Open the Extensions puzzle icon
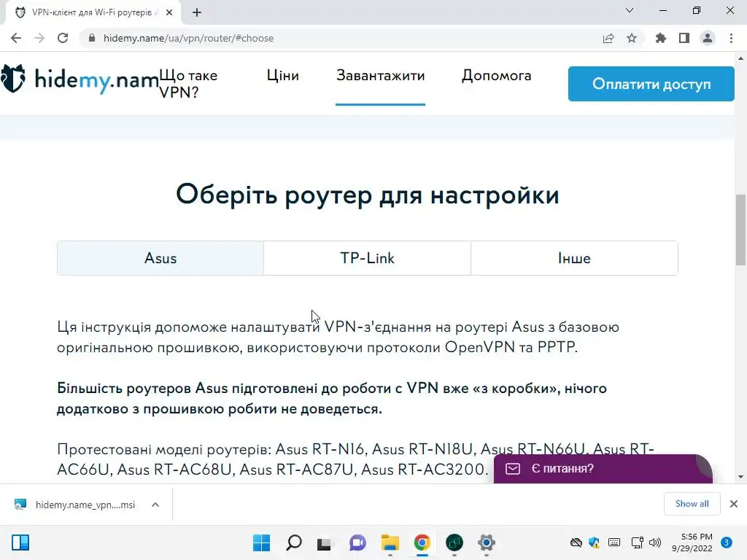 [661, 38]
